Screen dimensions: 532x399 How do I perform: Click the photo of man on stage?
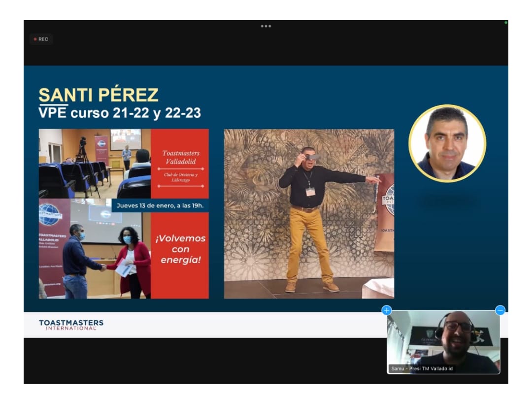[x=309, y=214]
